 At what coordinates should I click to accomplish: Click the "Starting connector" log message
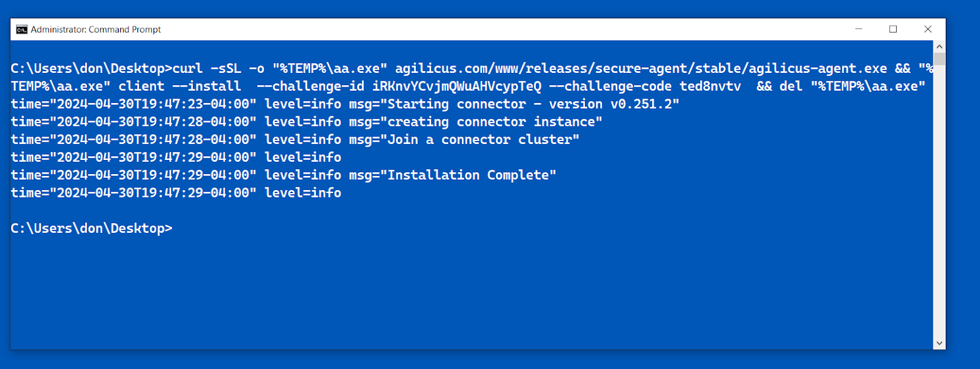456,104
